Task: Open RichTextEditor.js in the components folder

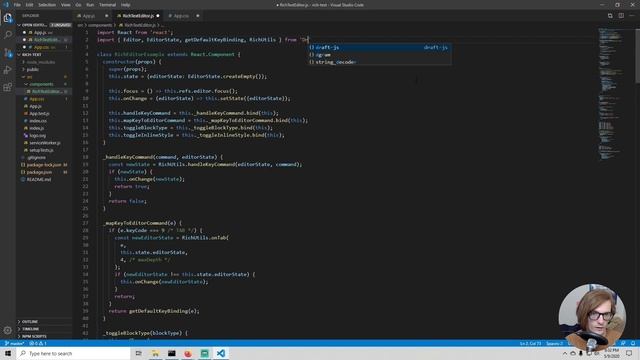Action: point(44,91)
